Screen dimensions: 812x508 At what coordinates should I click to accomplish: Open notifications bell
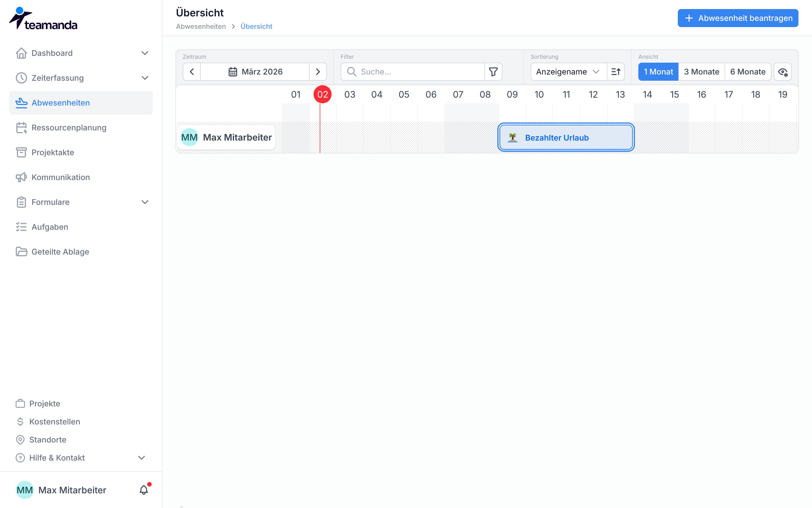(144, 490)
